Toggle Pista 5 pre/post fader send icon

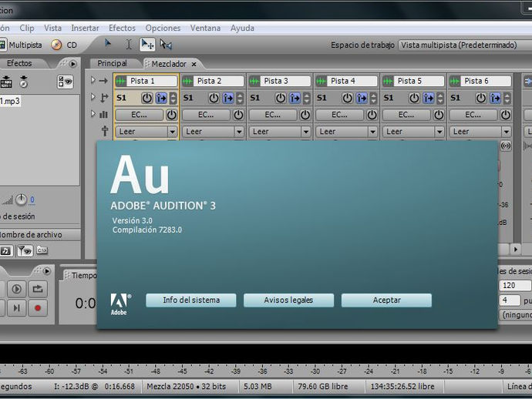click(x=429, y=99)
